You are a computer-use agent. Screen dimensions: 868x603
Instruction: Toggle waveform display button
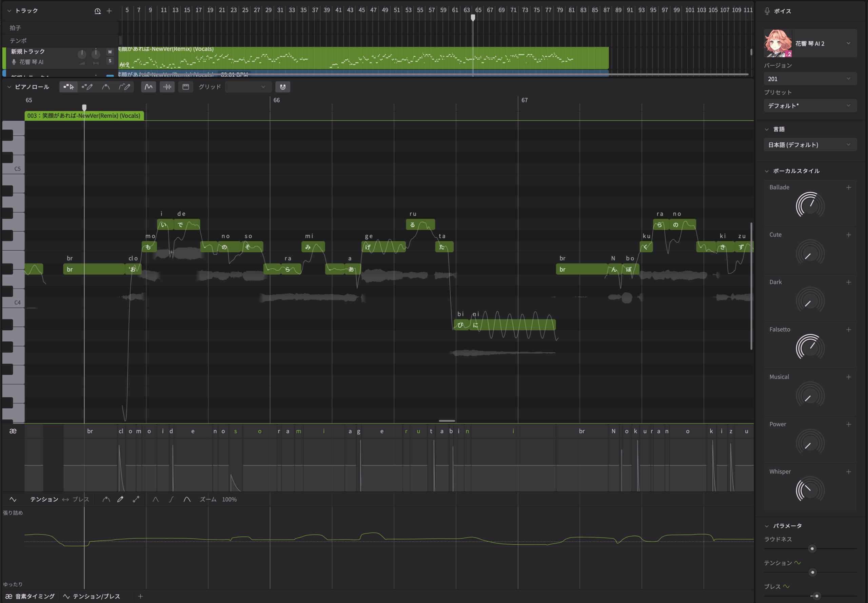(167, 87)
